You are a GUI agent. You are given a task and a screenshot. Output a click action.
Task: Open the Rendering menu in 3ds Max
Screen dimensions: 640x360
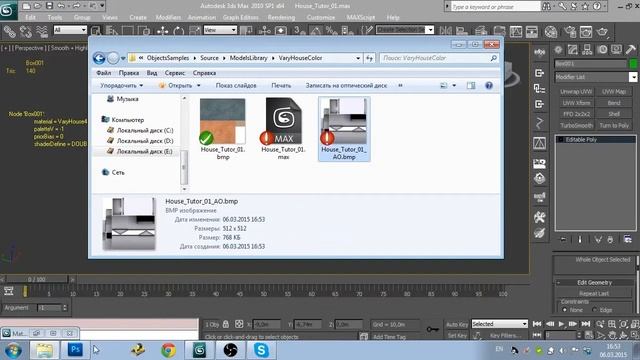pyautogui.click(x=281, y=17)
